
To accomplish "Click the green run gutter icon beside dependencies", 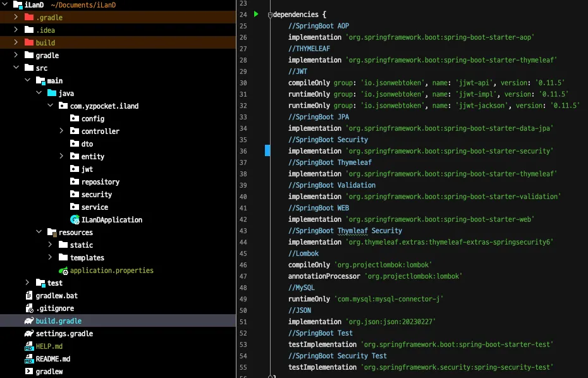I will 256,14.
